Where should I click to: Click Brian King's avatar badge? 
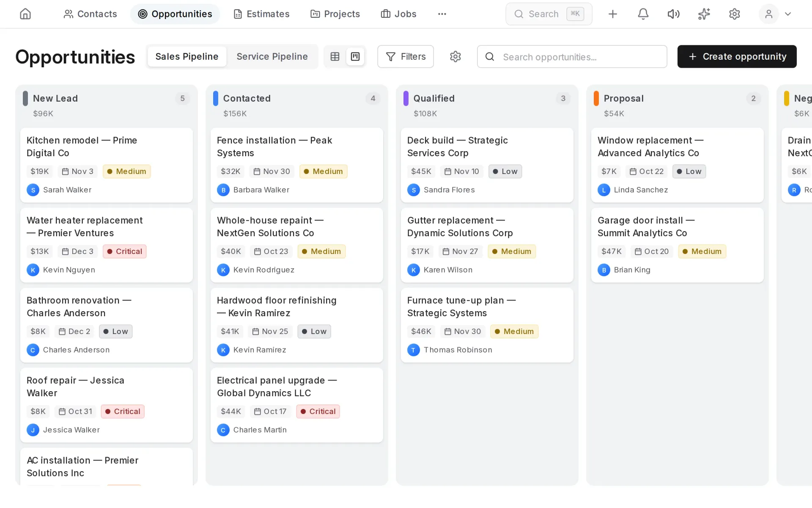click(604, 270)
